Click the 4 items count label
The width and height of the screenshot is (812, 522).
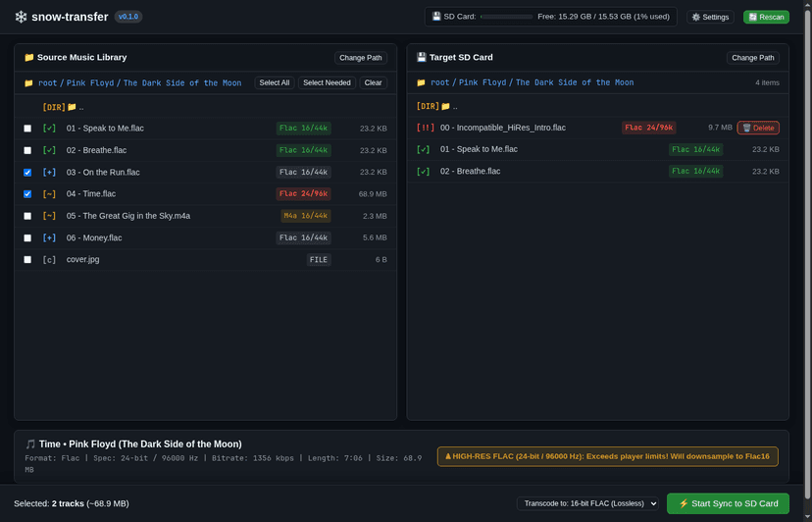(x=767, y=83)
